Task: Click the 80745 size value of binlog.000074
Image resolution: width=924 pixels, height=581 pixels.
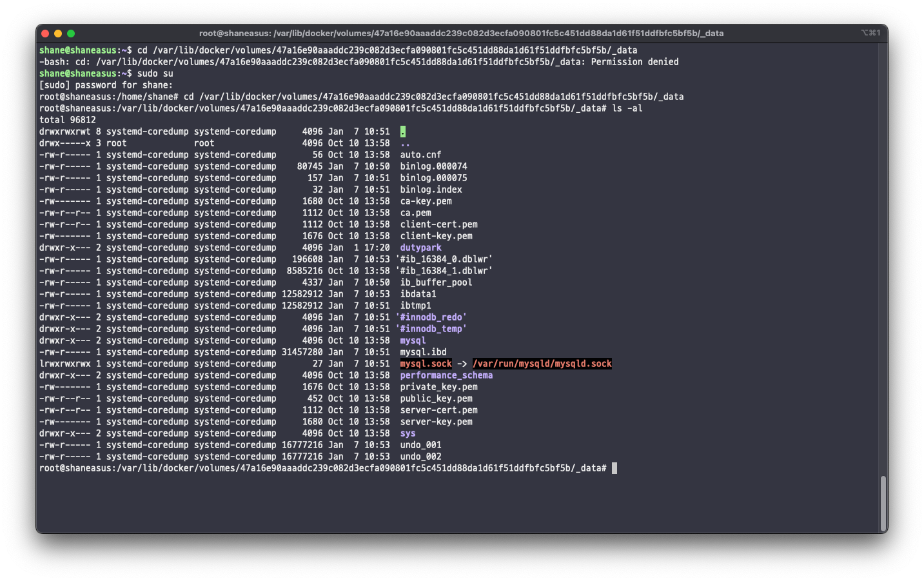Action: 310,166
